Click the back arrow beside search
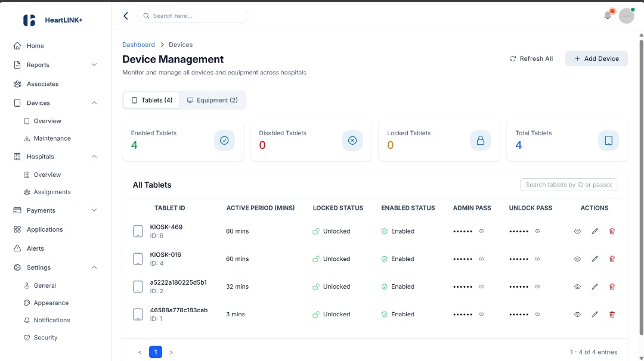This screenshot has height=361, width=644. [126, 16]
